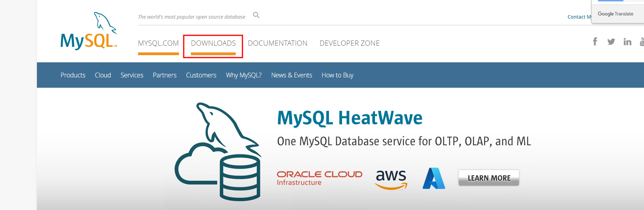Click 'The world's most popular open source database' tagline

pos(192,17)
